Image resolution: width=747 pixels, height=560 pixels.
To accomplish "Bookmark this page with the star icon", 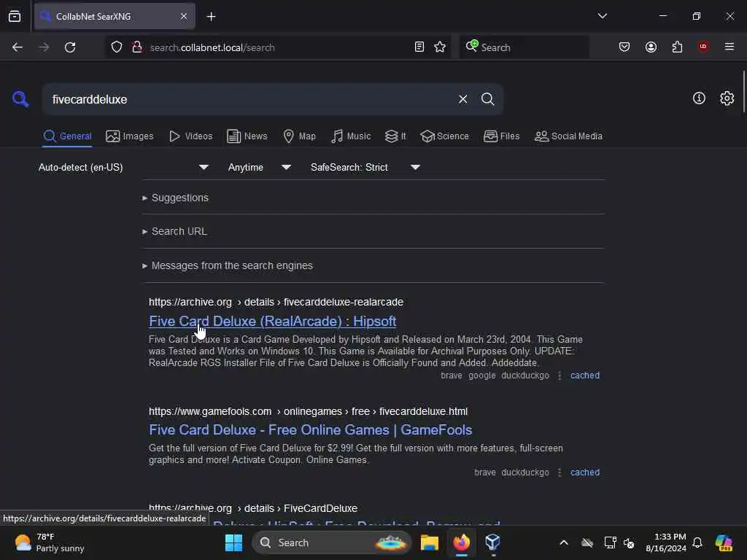I will [440, 47].
